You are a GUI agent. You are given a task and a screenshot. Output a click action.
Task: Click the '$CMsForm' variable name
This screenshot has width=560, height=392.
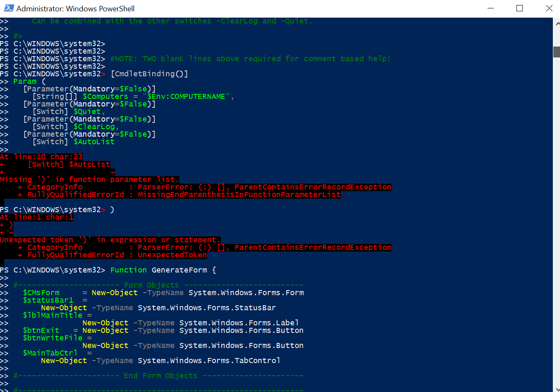click(41, 293)
